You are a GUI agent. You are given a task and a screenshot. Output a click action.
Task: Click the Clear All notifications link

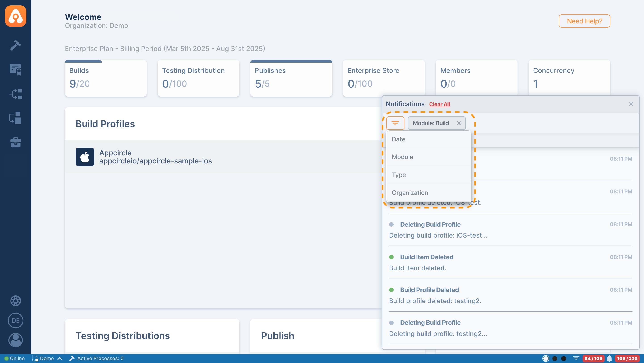point(439,104)
